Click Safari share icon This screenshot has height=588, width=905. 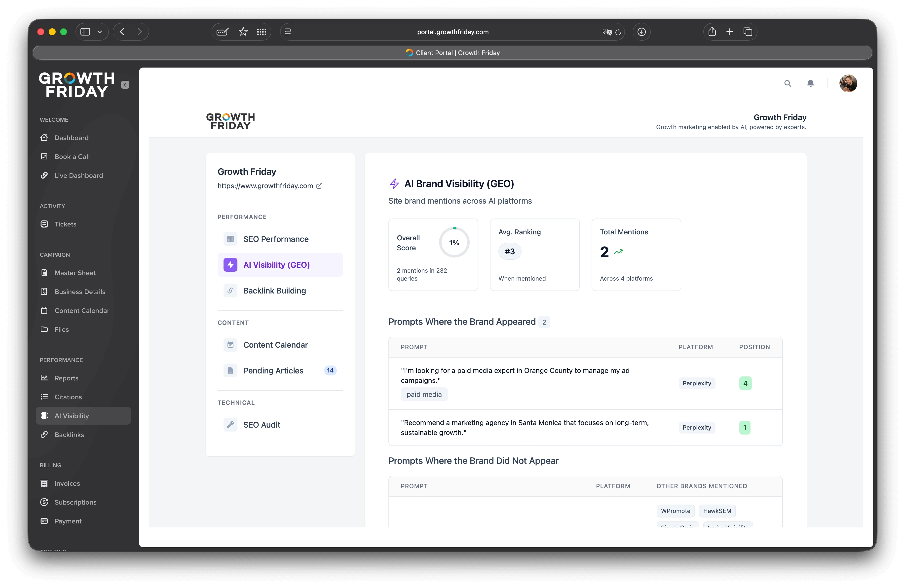(x=712, y=32)
